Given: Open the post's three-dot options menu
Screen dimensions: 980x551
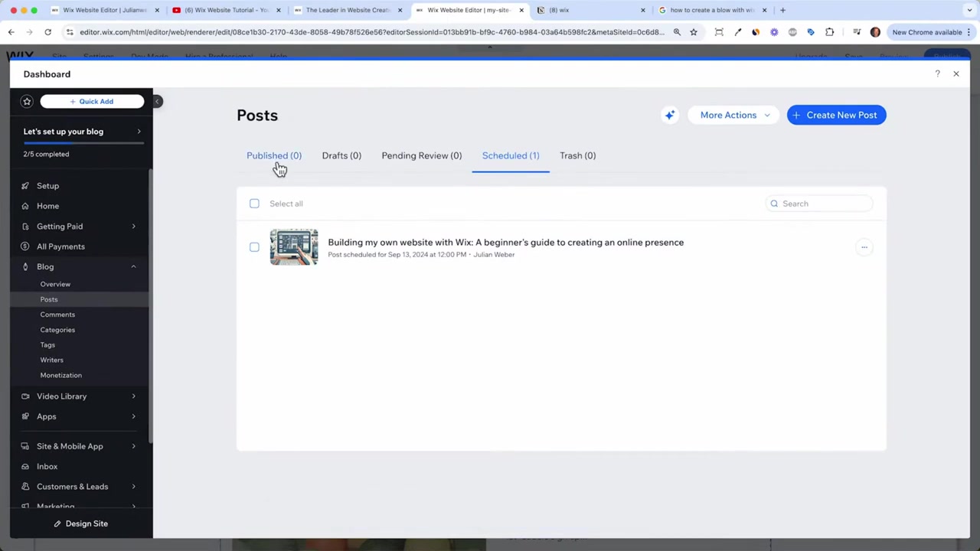Looking at the screenshot, I should pyautogui.click(x=864, y=247).
